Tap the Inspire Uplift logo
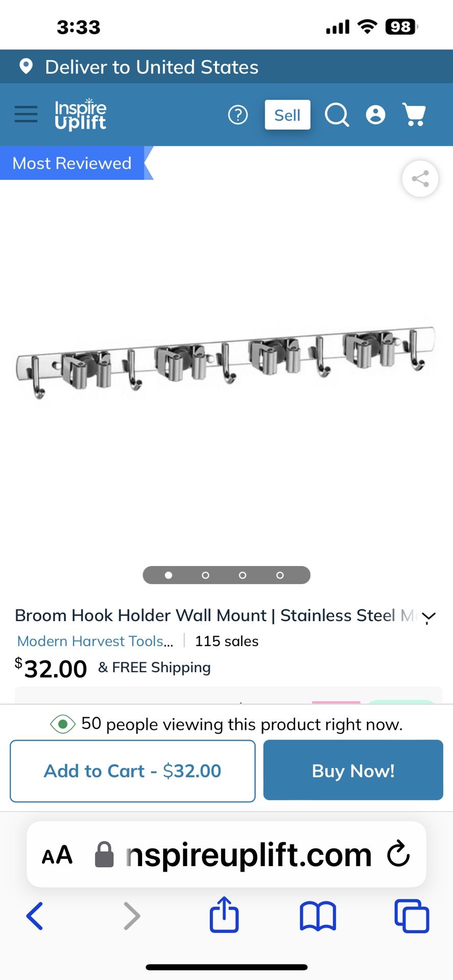 coord(81,114)
